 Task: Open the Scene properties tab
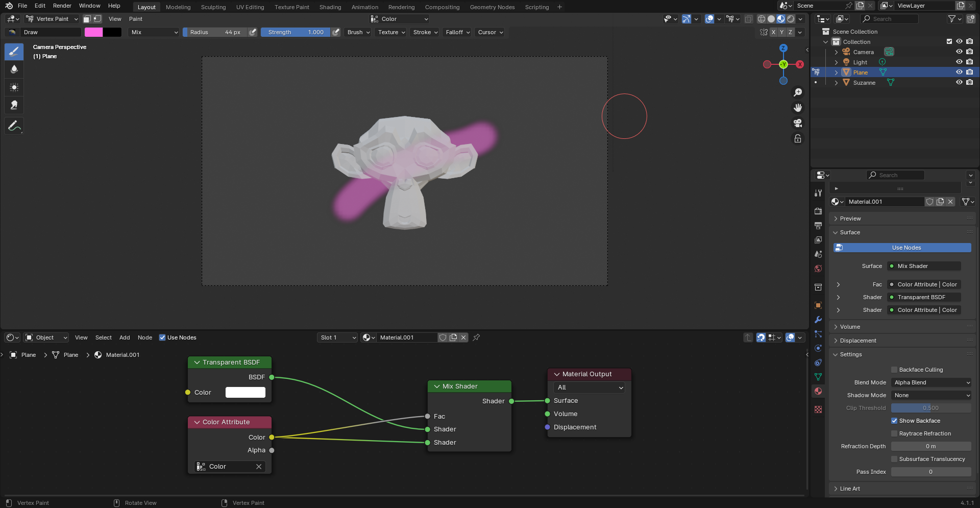pos(818,254)
